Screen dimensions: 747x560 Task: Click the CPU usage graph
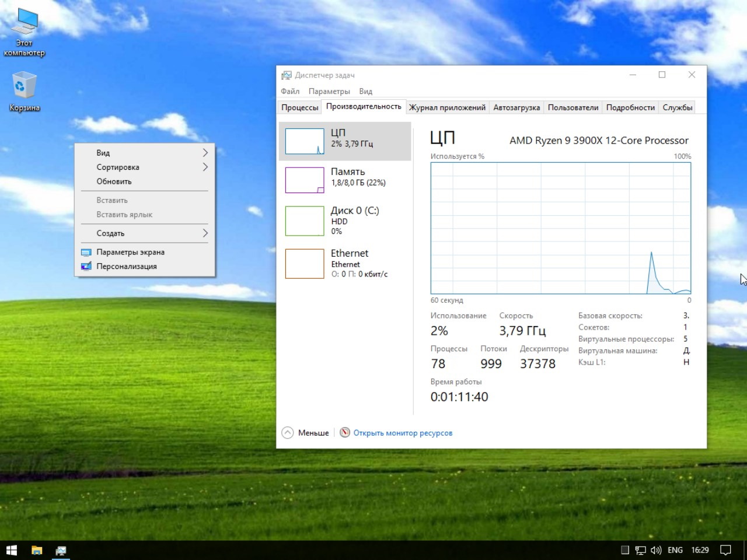[x=561, y=228]
